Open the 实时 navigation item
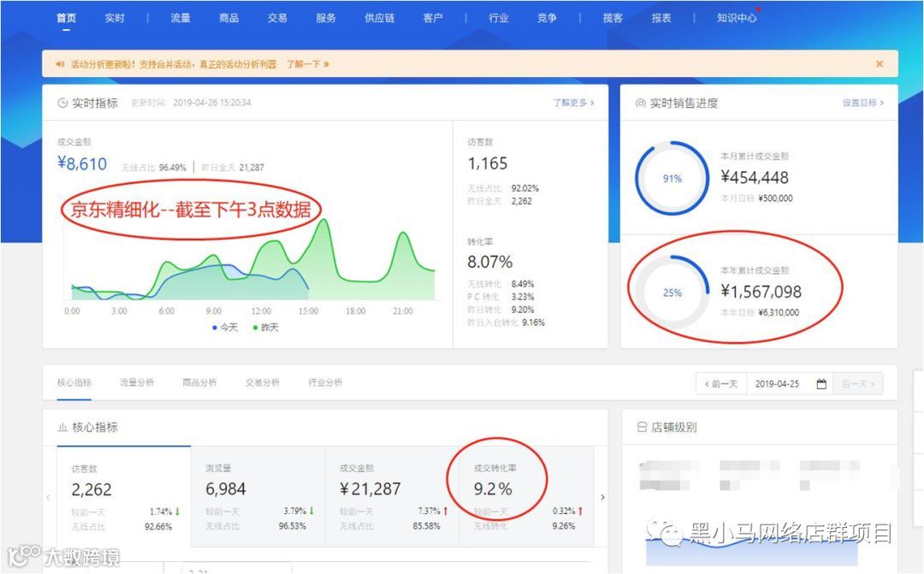Image resolution: width=924 pixels, height=574 pixels. [115, 18]
